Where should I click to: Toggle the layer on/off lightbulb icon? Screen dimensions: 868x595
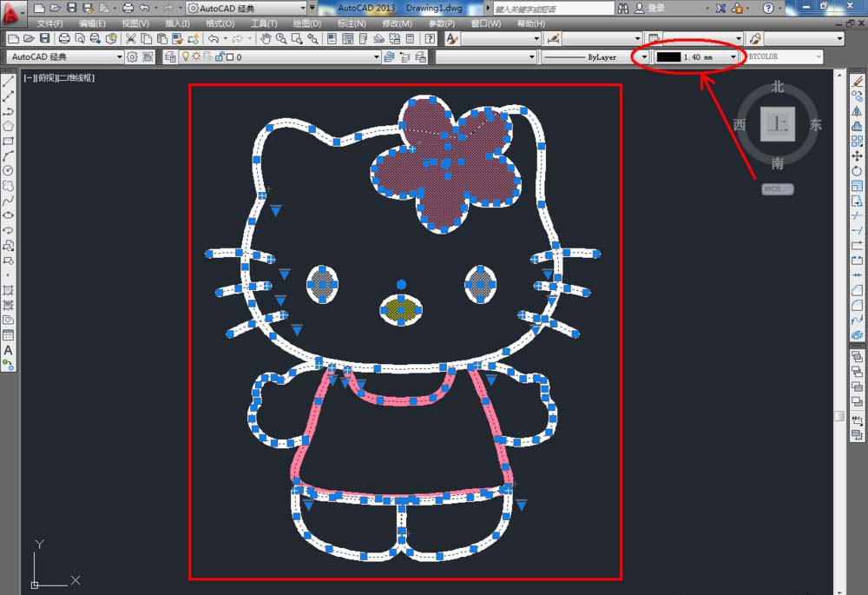click(186, 56)
